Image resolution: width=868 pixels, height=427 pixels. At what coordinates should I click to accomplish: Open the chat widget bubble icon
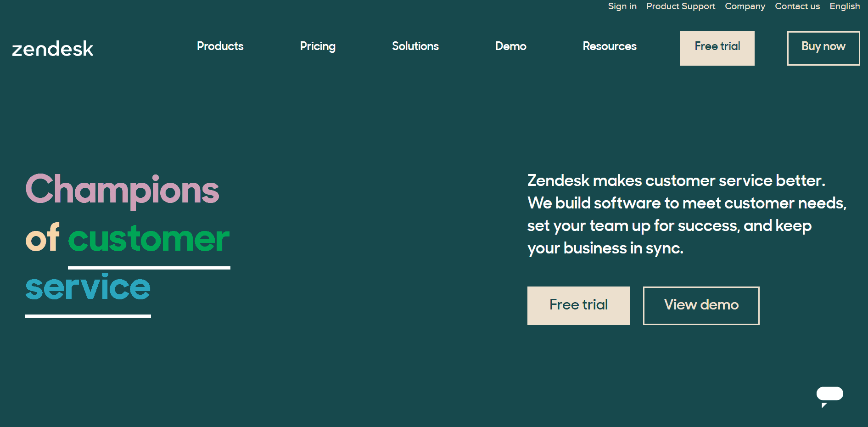tap(829, 397)
